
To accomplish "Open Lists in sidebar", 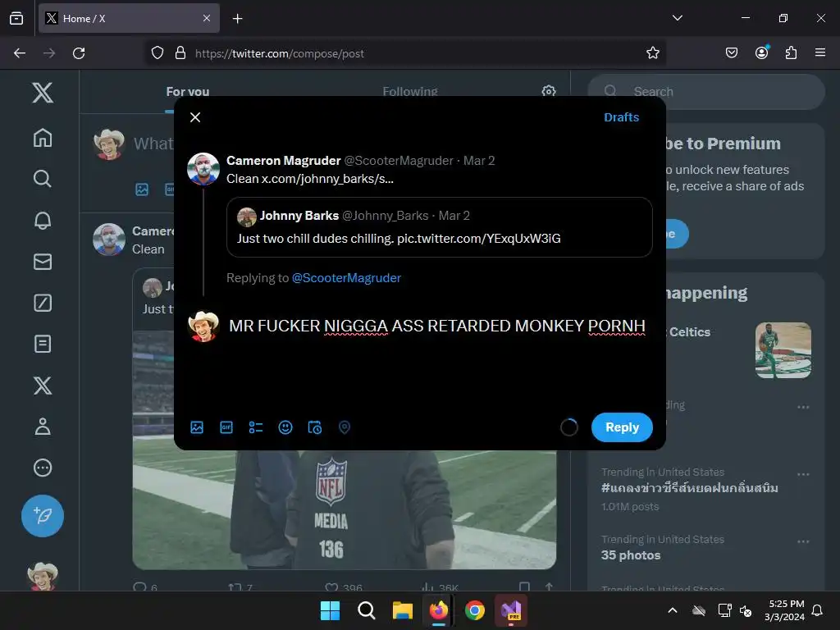I will pos(43,344).
